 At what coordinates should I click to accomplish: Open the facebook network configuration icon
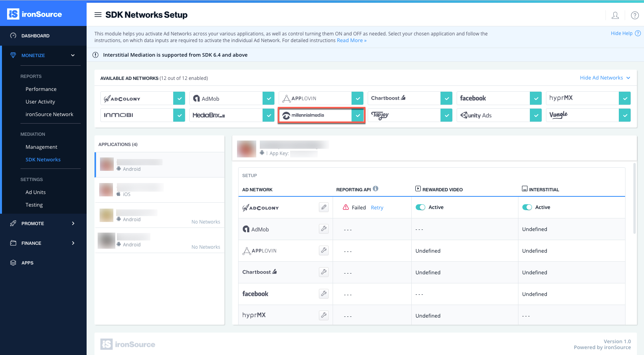(324, 294)
